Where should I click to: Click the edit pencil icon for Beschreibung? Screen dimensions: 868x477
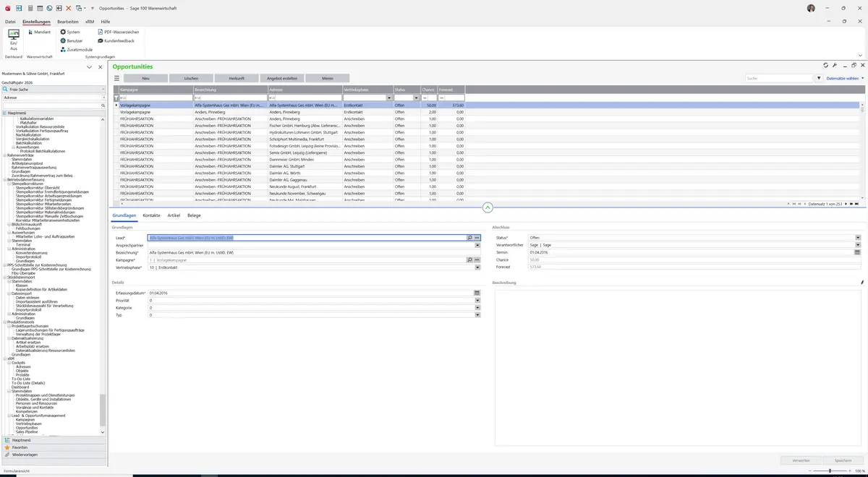pyautogui.click(x=862, y=283)
